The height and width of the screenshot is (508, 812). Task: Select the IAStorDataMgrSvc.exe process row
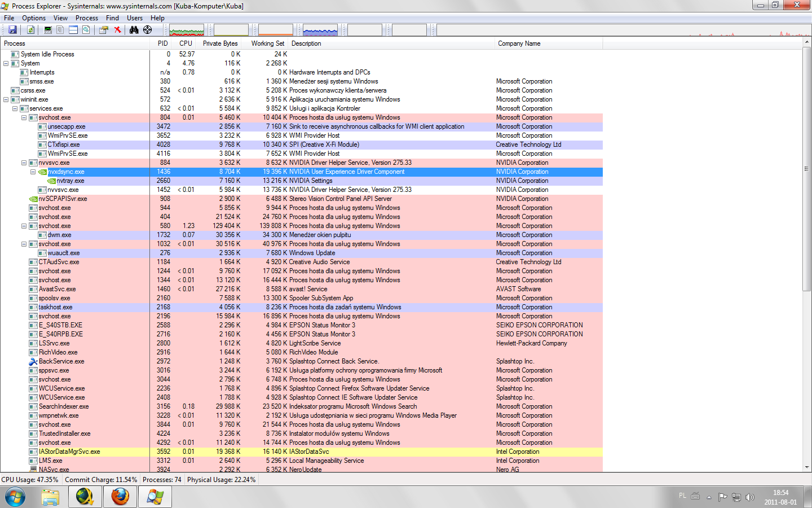pos(69,452)
